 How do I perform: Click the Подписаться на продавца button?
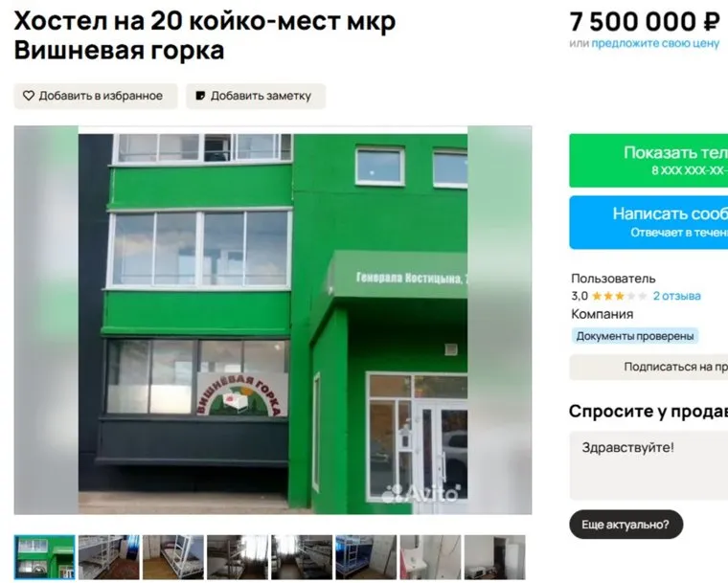[648, 368]
